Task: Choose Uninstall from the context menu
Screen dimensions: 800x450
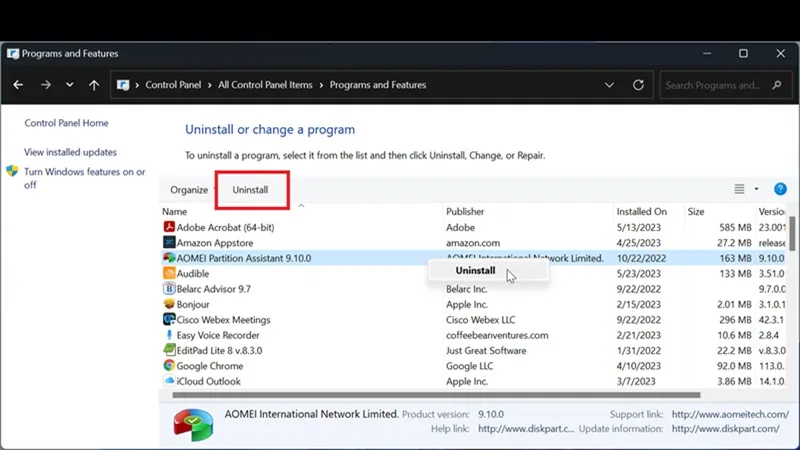Action: (x=475, y=271)
